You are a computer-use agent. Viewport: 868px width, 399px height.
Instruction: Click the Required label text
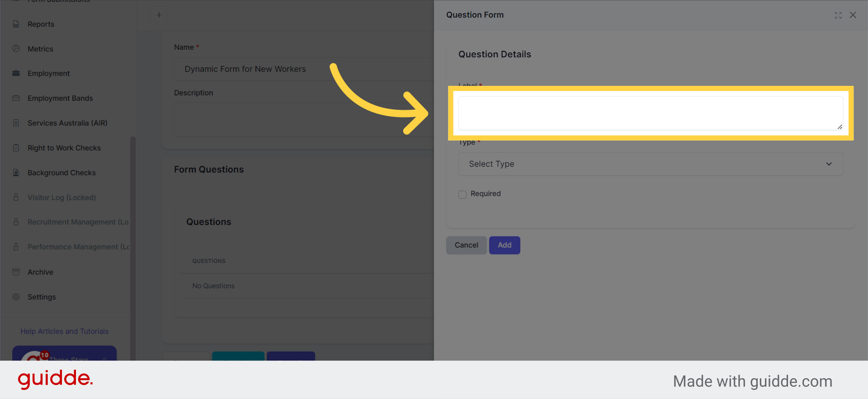[486, 193]
